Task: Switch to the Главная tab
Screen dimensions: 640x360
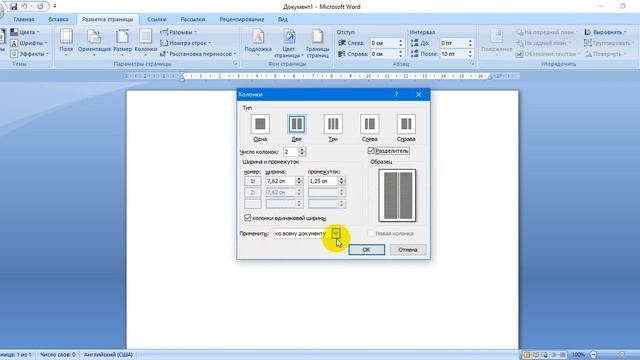Action: tap(24, 19)
